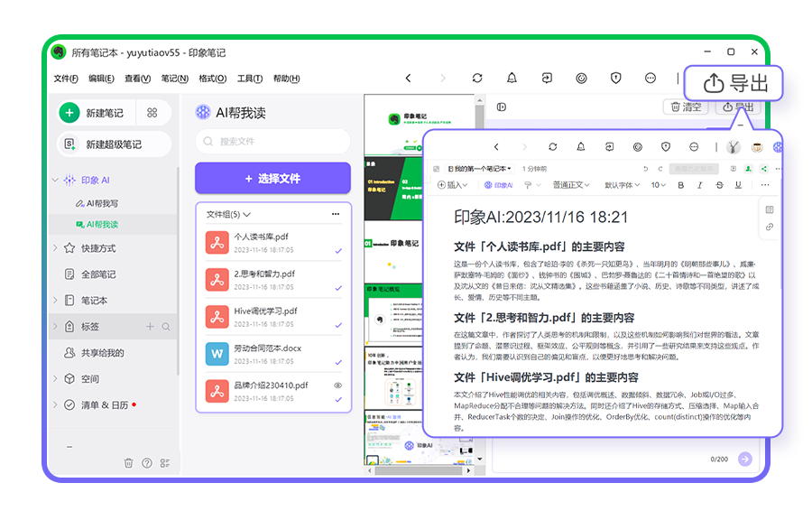The height and width of the screenshot is (520, 812).
Task: Click the redo arrow in popup note header
Action: pyautogui.click(x=660, y=169)
